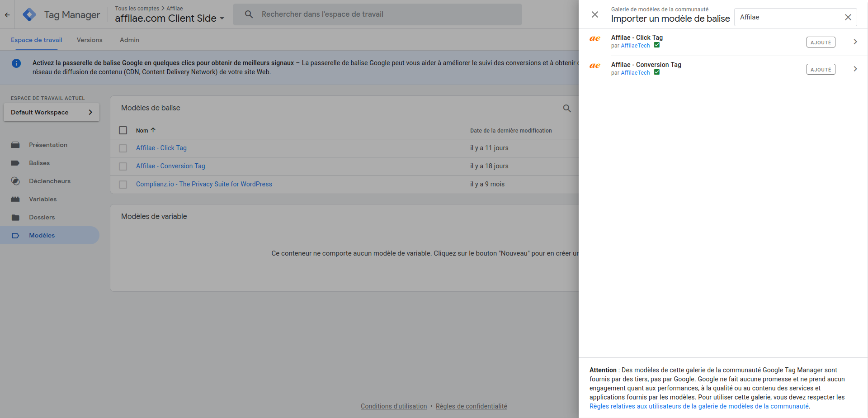Click the Affilae logo for Click Tag result
Viewport: 868px width, 418px height.
595,38
